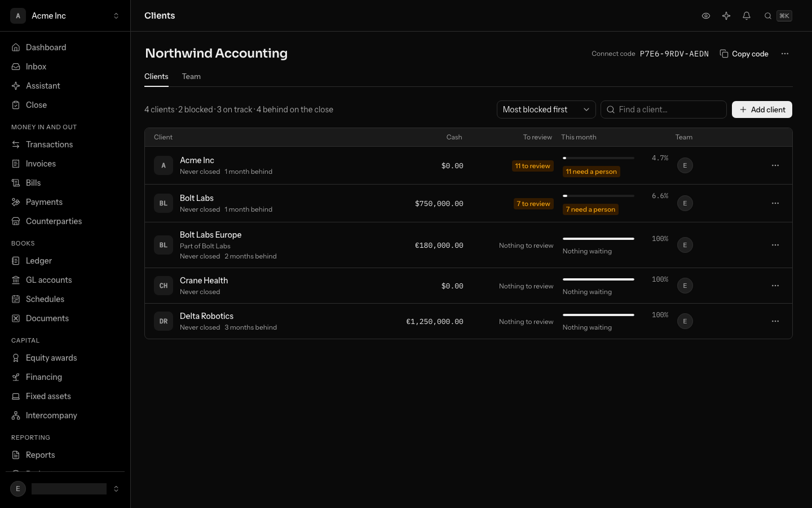This screenshot has height=508, width=812.
Task: Toggle the eye visibility icon in top bar
Action: tap(706, 16)
